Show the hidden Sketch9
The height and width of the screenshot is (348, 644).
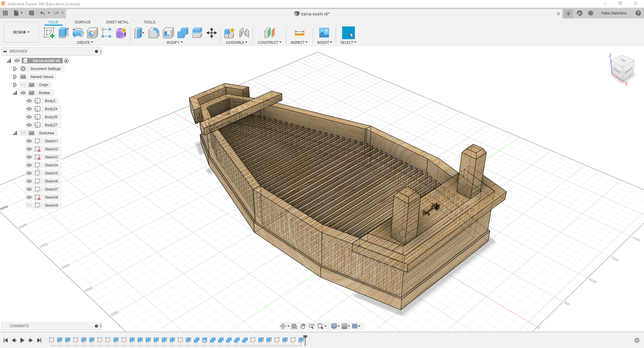coord(29,205)
